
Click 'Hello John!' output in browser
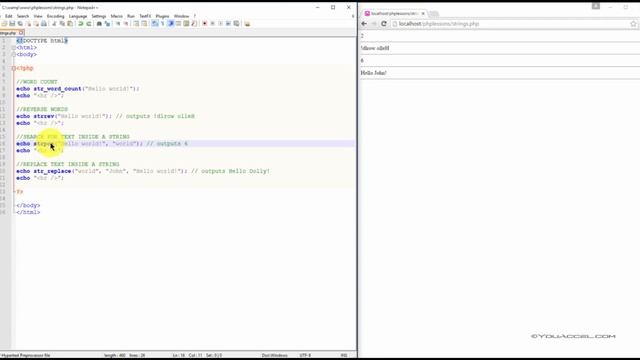[x=373, y=73]
